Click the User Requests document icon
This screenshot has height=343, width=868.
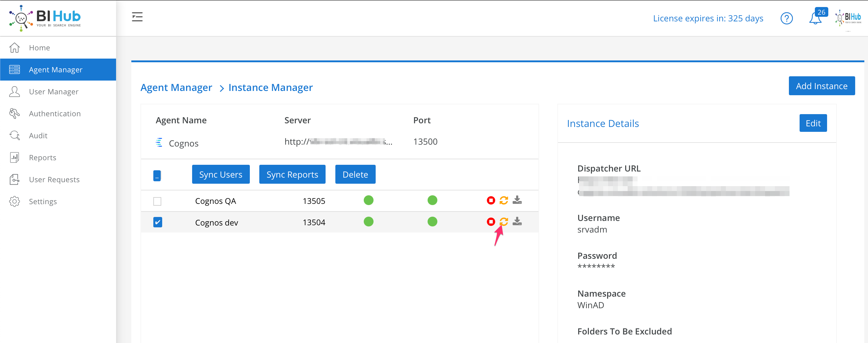(x=14, y=179)
